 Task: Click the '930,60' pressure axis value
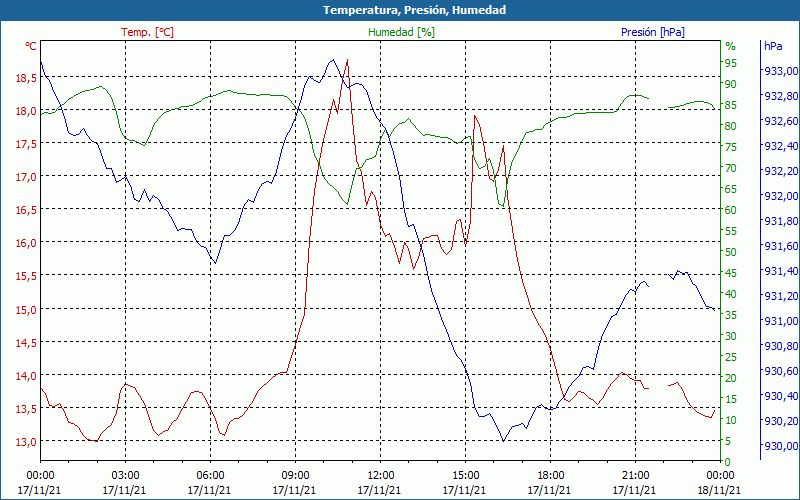[x=781, y=371]
